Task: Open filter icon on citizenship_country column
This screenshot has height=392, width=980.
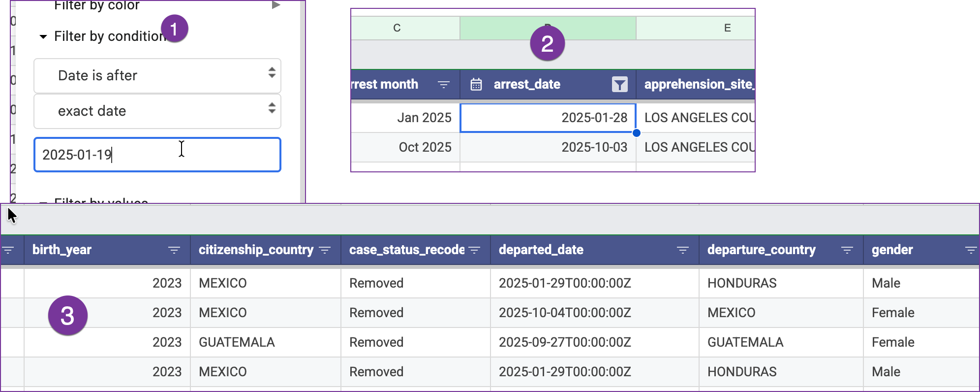Action: click(325, 250)
